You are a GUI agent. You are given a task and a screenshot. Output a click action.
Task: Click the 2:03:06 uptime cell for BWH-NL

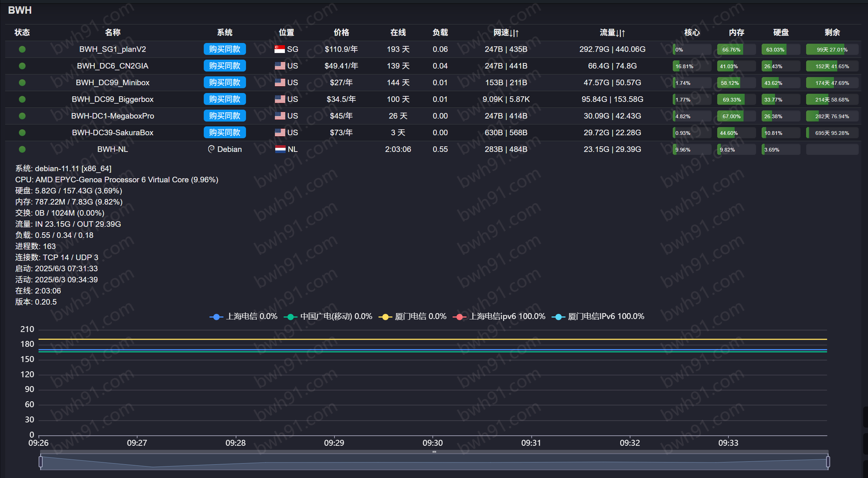pos(398,149)
